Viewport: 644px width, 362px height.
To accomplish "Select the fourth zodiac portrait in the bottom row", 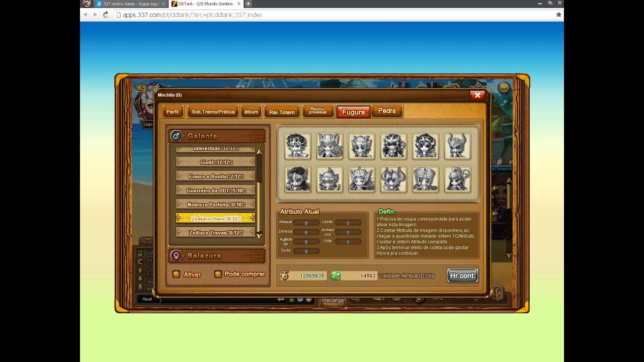I will (393, 179).
